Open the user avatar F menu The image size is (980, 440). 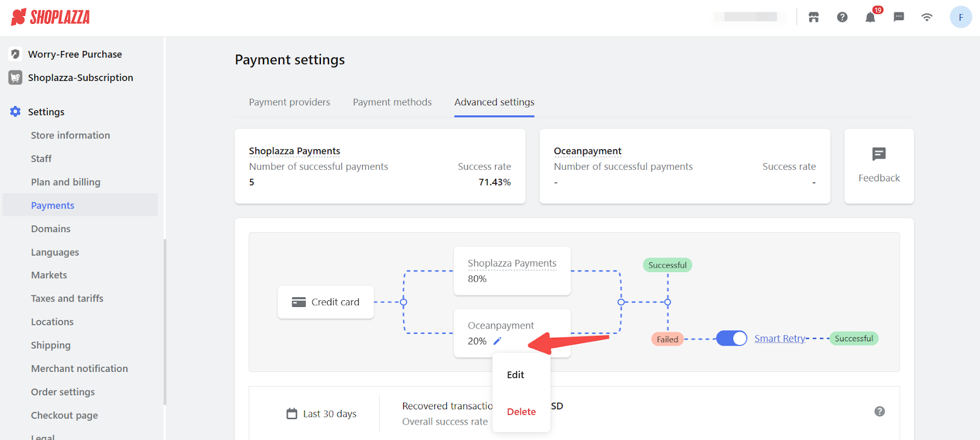[x=960, y=17]
